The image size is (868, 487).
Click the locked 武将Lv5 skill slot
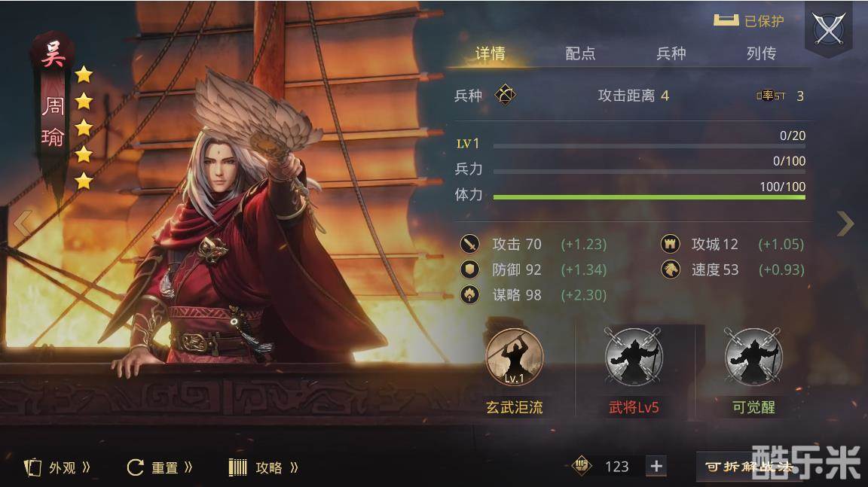tap(634, 357)
